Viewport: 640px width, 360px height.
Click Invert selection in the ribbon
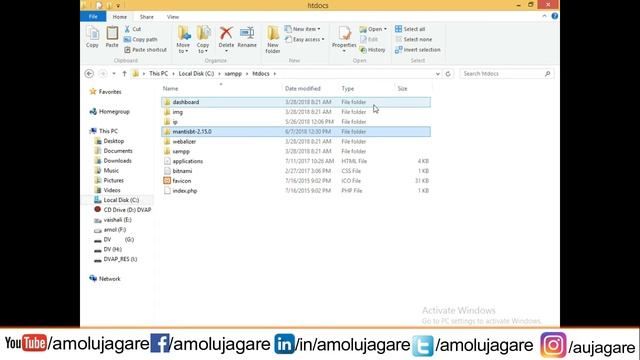[418, 49]
